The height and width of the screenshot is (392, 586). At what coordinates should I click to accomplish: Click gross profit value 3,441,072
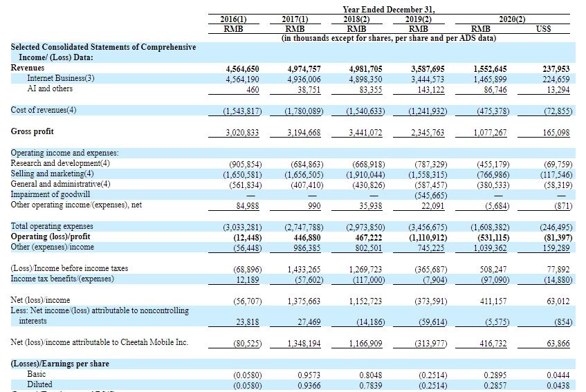click(365, 133)
